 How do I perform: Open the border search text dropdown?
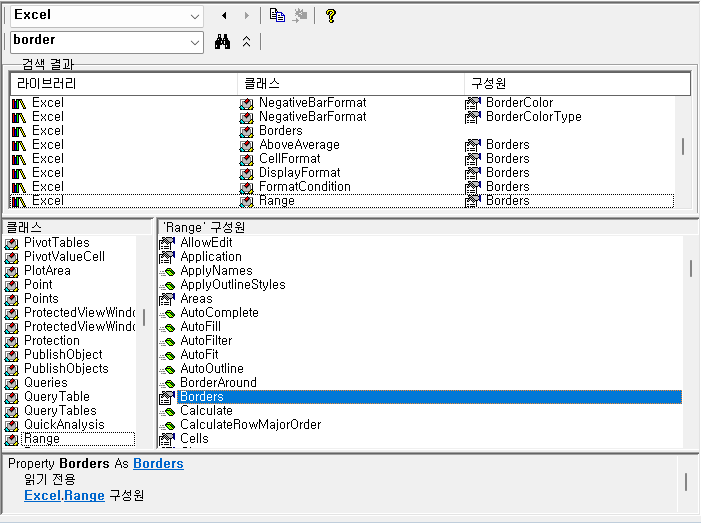click(194, 42)
